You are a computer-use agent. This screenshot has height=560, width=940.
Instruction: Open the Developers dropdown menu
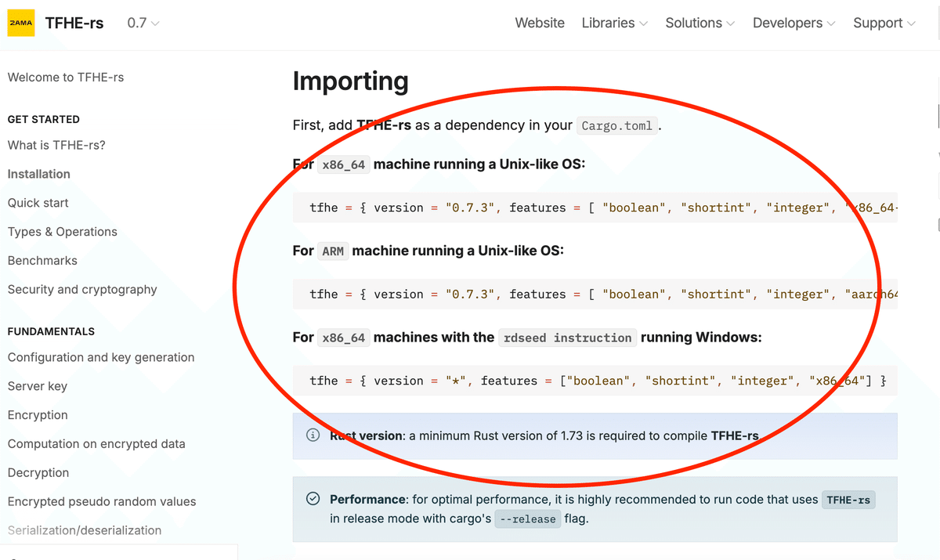pyautogui.click(x=794, y=23)
